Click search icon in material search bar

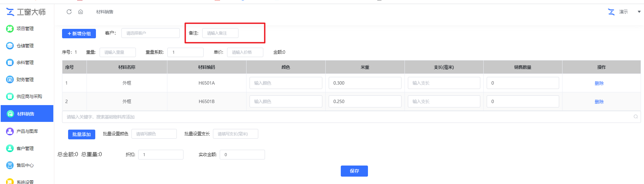coord(636,117)
